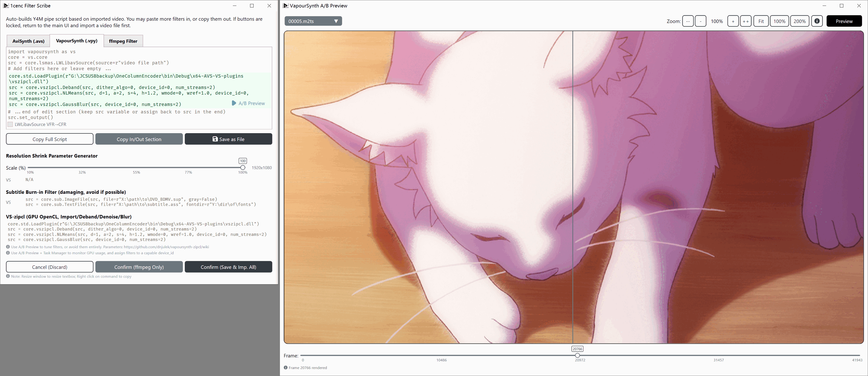Click the black Preview button
Image resolution: width=868 pixels, height=376 pixels.
coord(844,21)
